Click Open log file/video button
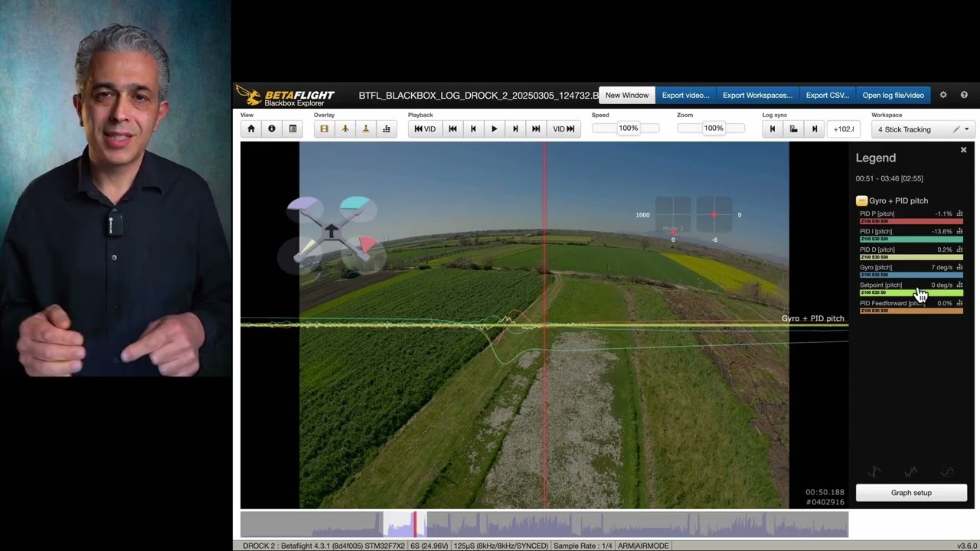The width and height of the screenshot is (980, 551). click(893, 95)
